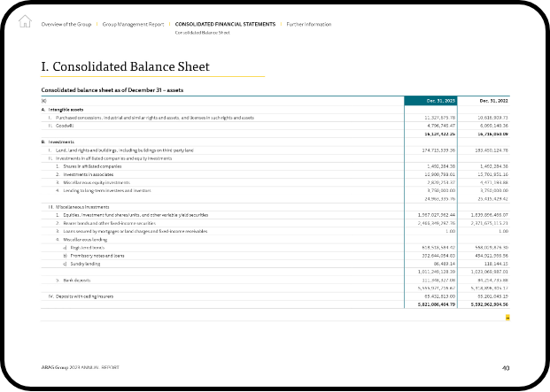
Task: Click 'Bearer bonds and other fixed-income securities' row
Action: 275,223
